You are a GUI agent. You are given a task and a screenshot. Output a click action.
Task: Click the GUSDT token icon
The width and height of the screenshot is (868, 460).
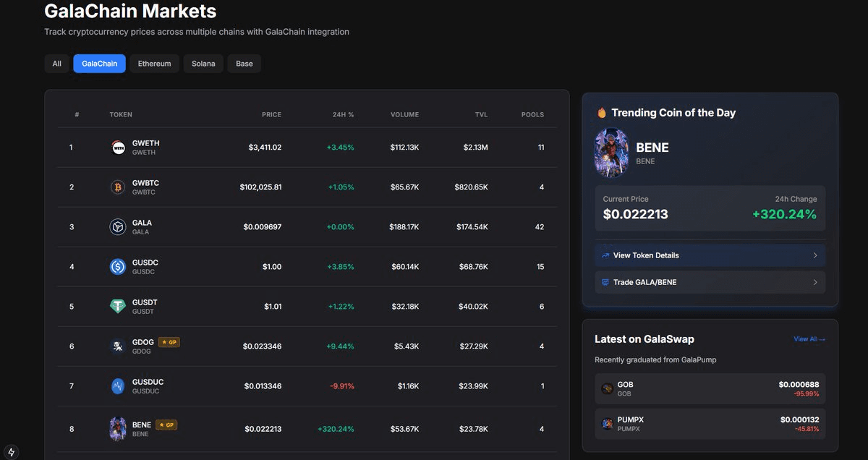[x=117, y=306]
